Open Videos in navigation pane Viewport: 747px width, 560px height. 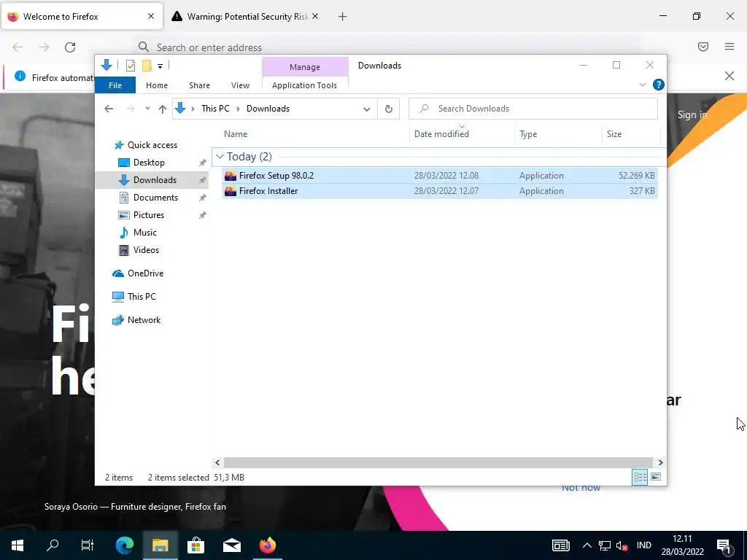click(146, 250)
